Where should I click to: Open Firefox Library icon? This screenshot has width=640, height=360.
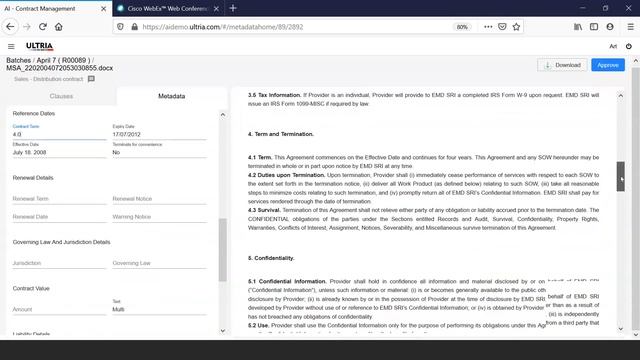[578, 27]
